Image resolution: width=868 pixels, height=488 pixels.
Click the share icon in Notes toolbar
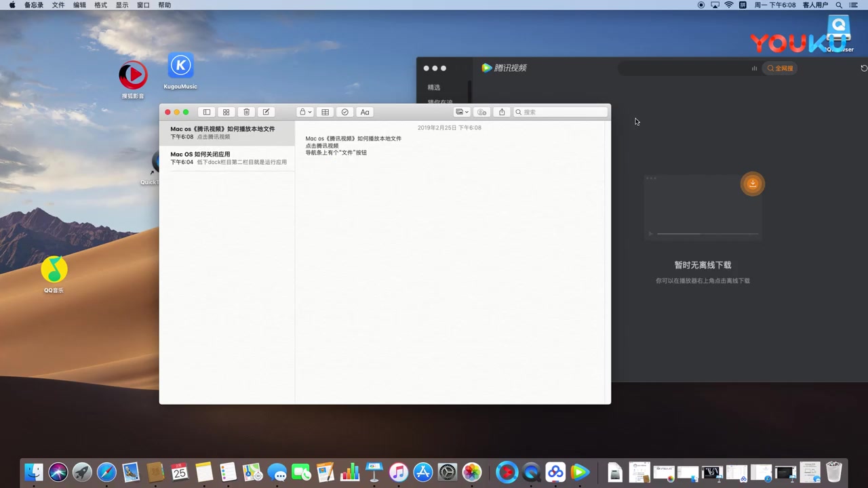coord(502,112)
